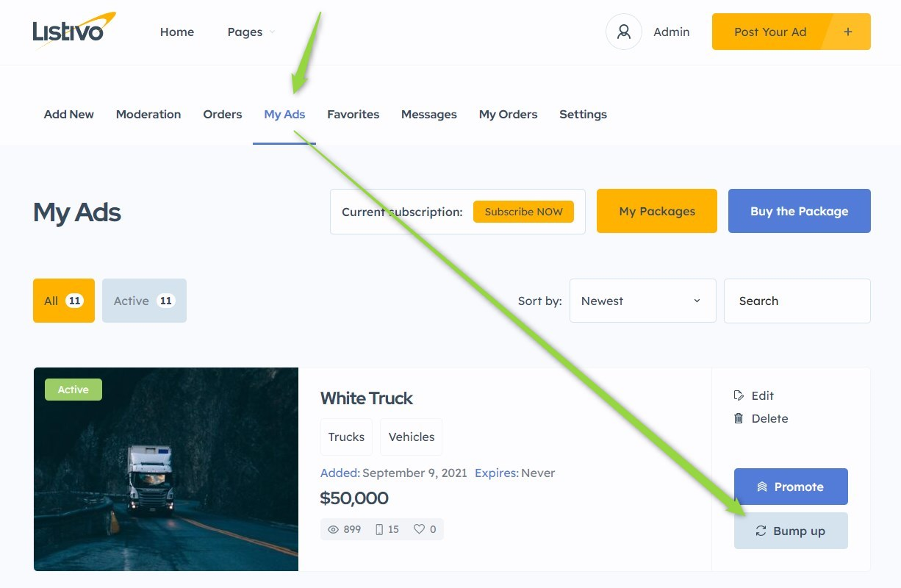The height and width of the screenshot is (588, 901).
Task: Click the plus icon on Post Your Ad
Action: [848, 32]
